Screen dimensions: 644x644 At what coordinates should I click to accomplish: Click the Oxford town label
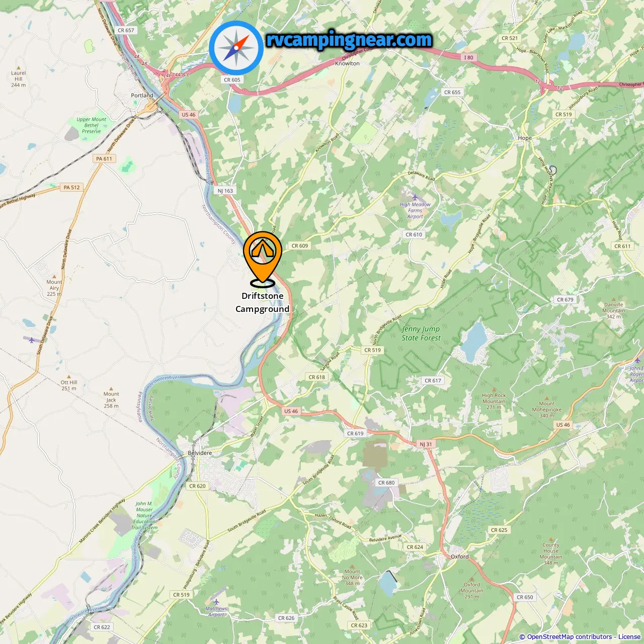(459, 556)
